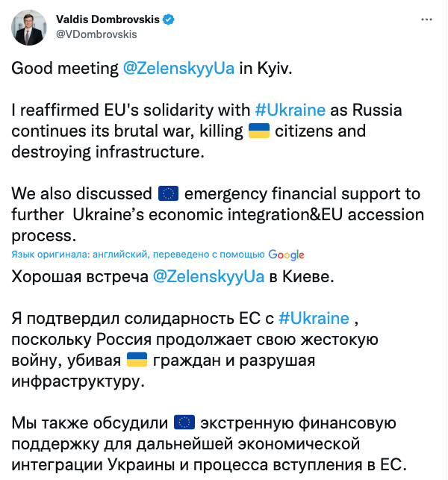Click the Google logo in translation notice
This screenshot has height=480, width=448.
(286, 255)
